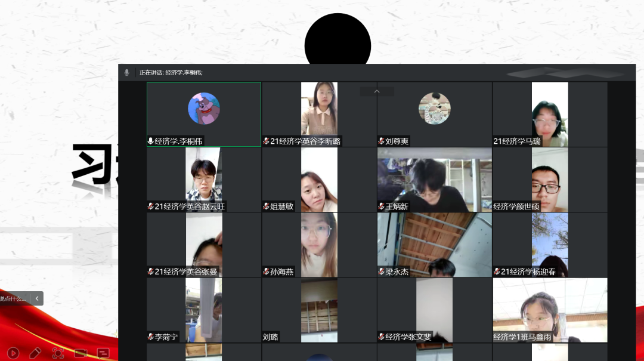Collapse the 说点什么 chat box arrow

tap(37, 298)
